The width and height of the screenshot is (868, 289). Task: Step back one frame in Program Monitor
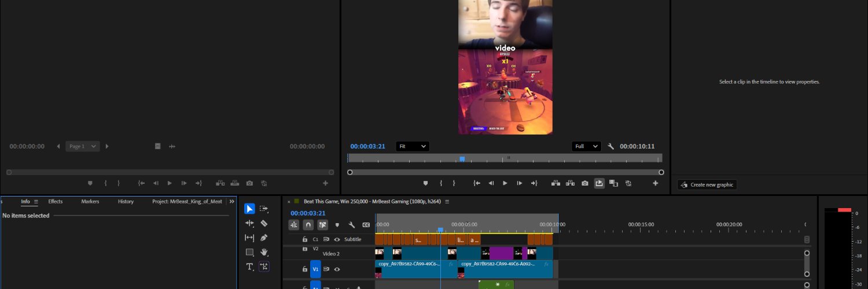[491, 183]
